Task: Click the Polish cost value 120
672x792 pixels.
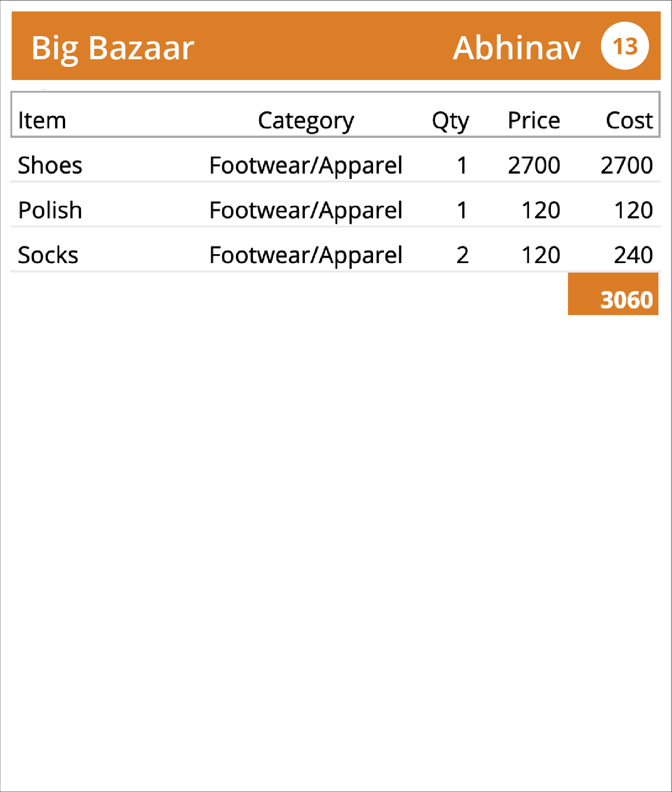Action: pos(633,210)
